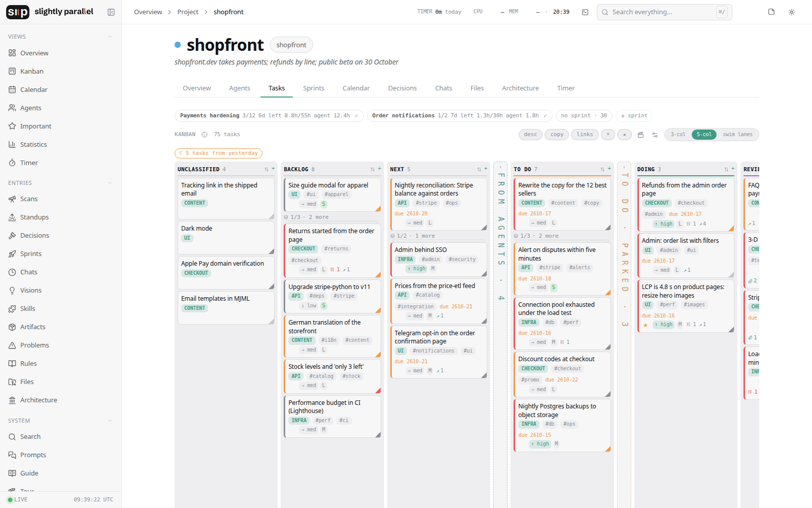The height and width of the screenshot is (508, 812).
Task: Go to Project in the breadcrumb
Action: [188, 12]
